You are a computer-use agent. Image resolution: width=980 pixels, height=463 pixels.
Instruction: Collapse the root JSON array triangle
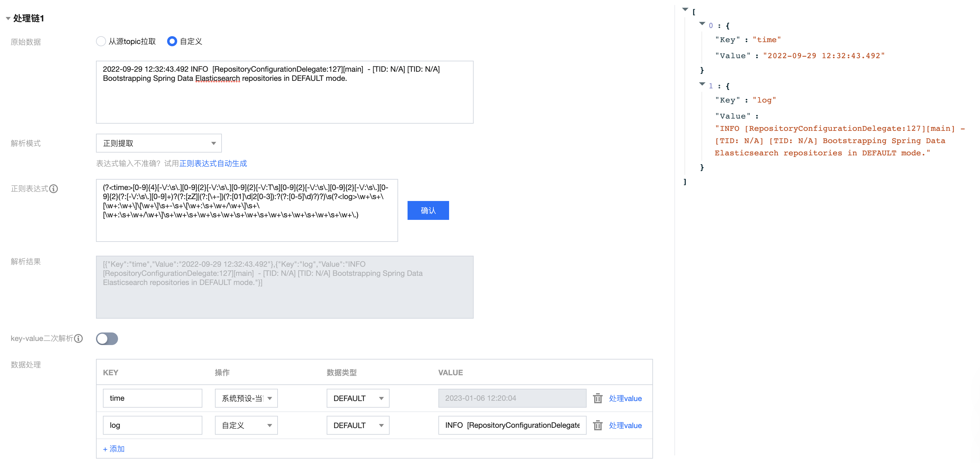[x=685, y=9]
